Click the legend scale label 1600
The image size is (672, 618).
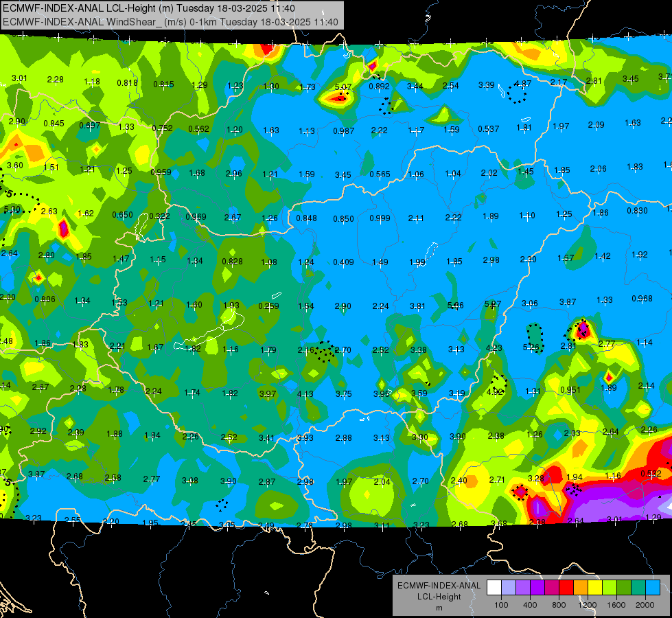tap(616, 605)
